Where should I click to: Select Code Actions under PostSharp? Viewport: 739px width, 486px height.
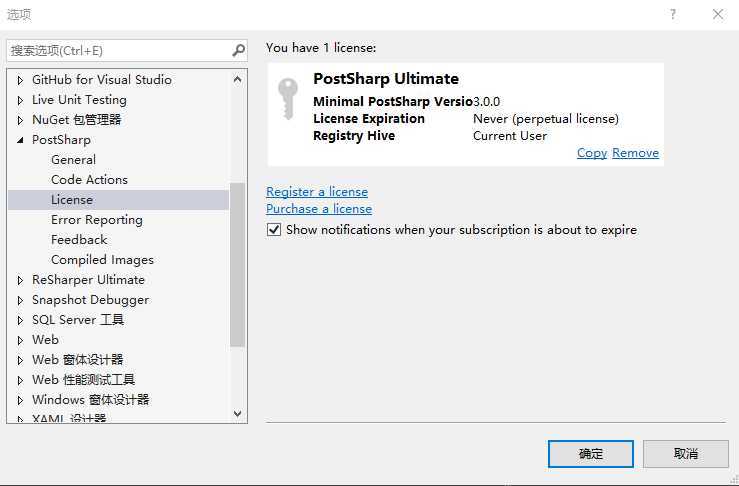coord(90,180)
